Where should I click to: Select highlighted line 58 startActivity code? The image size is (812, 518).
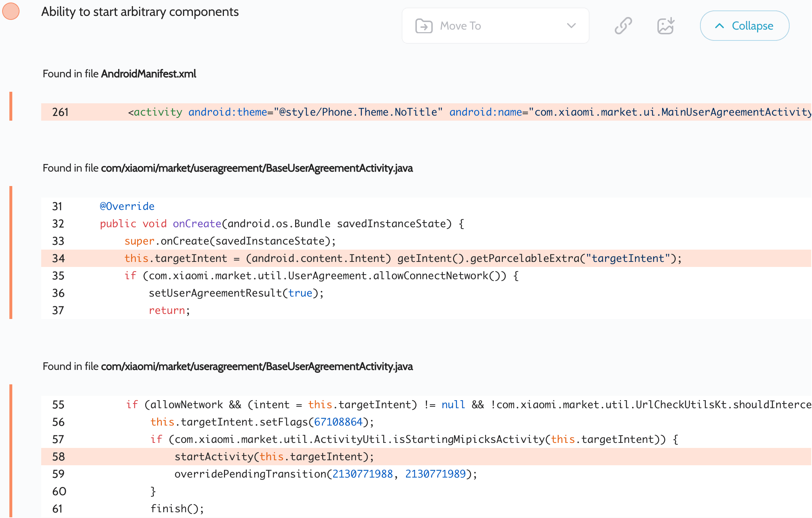pyautogui.click(x=274, y=457)
